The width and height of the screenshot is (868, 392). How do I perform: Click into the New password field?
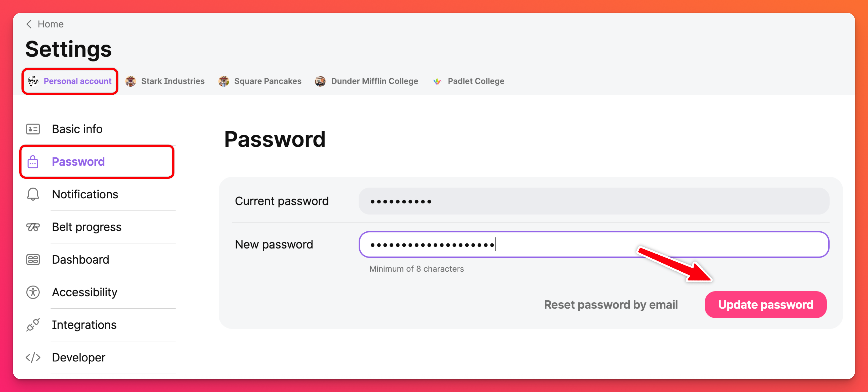(593, 244)
